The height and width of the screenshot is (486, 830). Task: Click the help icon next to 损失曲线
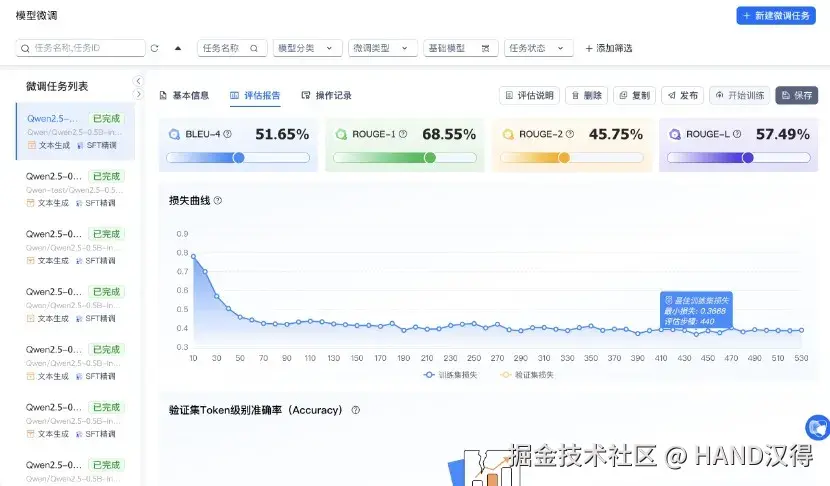218,201
